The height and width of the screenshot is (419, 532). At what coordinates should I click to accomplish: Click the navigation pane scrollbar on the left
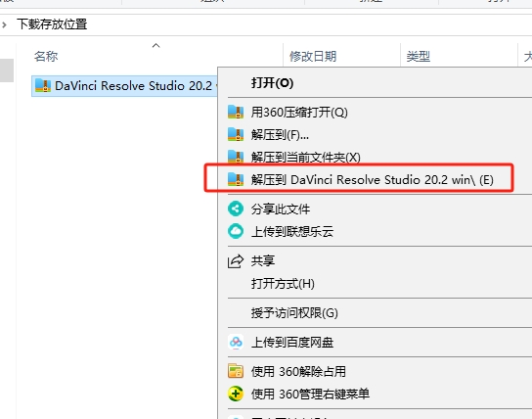(7, 70)
